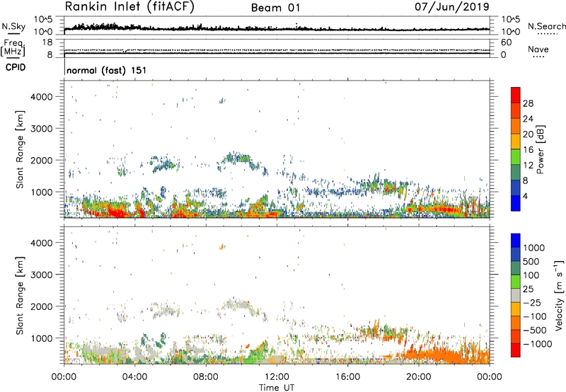This screenshot has width=566, height=392.
Task: Select '2000' range tick in power panel
Action: click(x=41, y=160)
